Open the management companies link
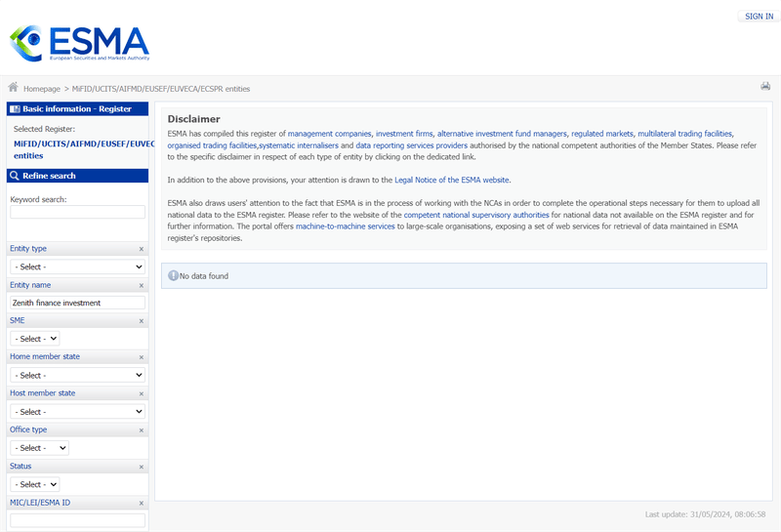Viewport: 781px width, 532px height. click(329, 134)
